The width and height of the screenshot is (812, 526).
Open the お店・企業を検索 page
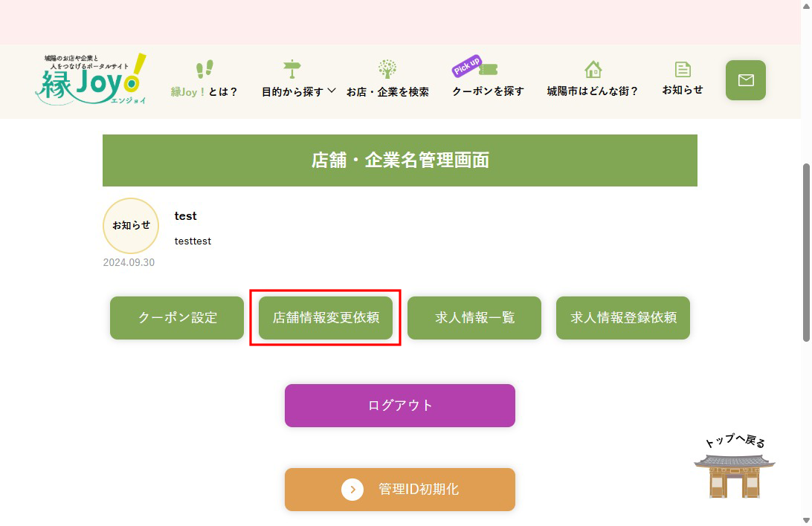pyautogui.click(x=387, y=91)
